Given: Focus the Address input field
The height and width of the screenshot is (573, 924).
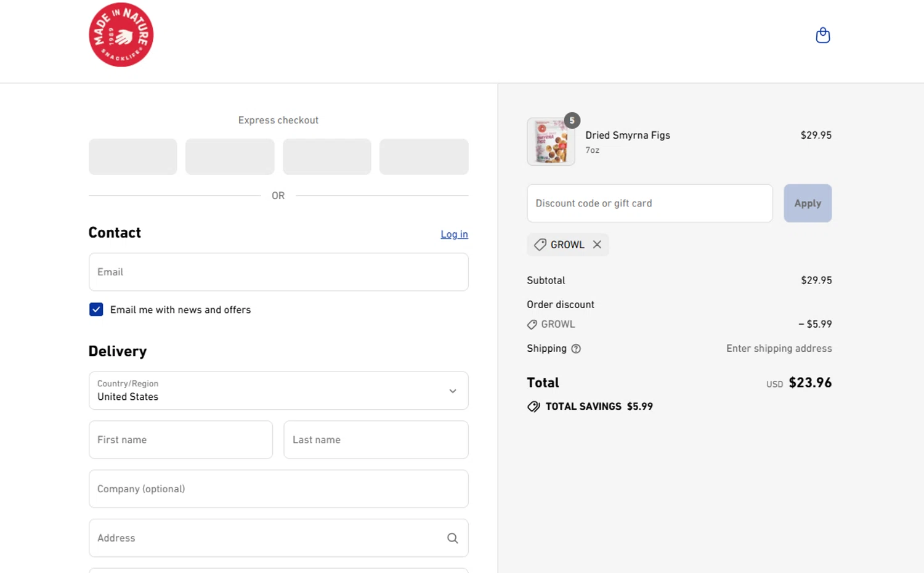Looking at the screenshot, I should pyautogui.click(x=278, y=538).
